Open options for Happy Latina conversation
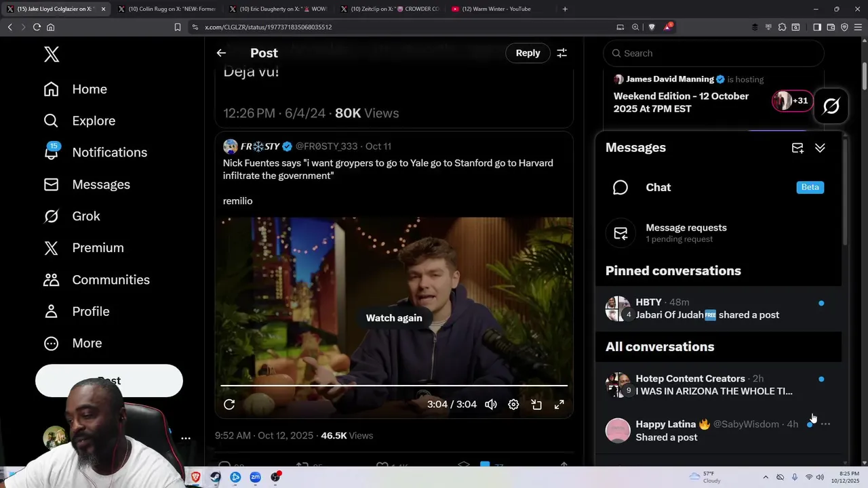The image size is (868, 488). pos(825,424)
